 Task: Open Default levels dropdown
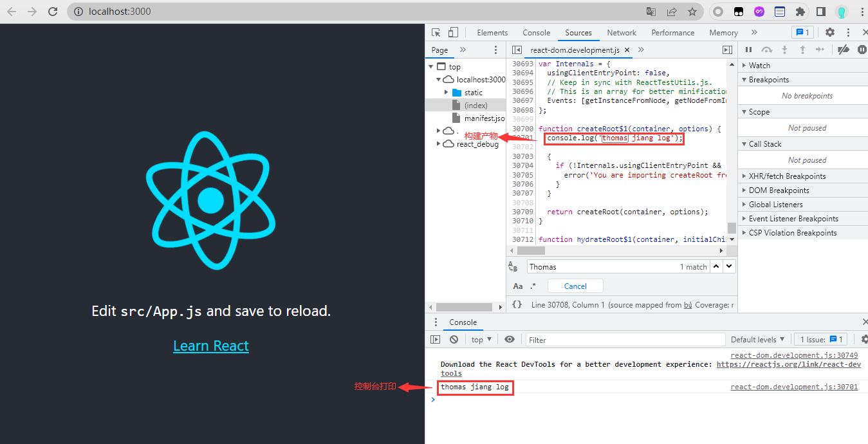point(758,339)
